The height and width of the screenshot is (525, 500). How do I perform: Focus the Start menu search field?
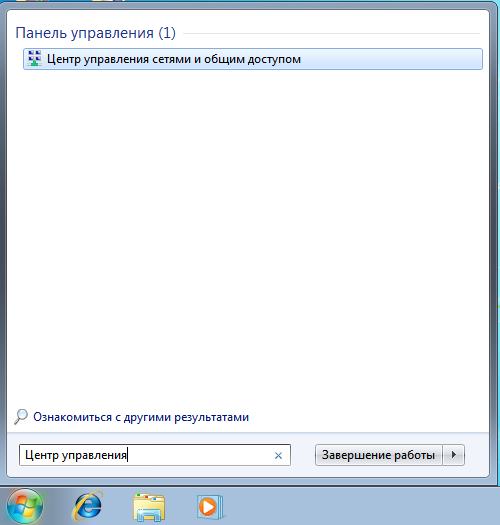pos(155,455)
